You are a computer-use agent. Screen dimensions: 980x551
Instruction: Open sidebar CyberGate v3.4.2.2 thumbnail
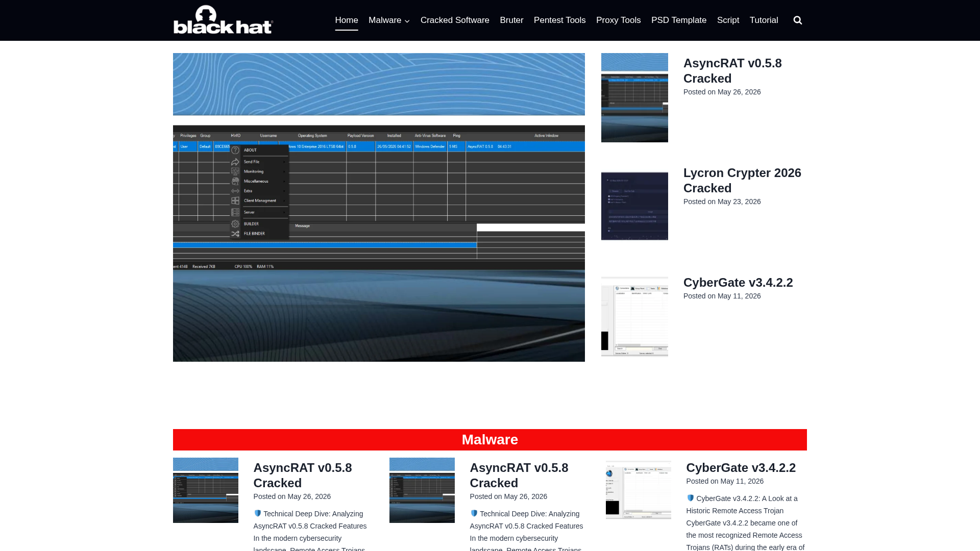point(634,317)
